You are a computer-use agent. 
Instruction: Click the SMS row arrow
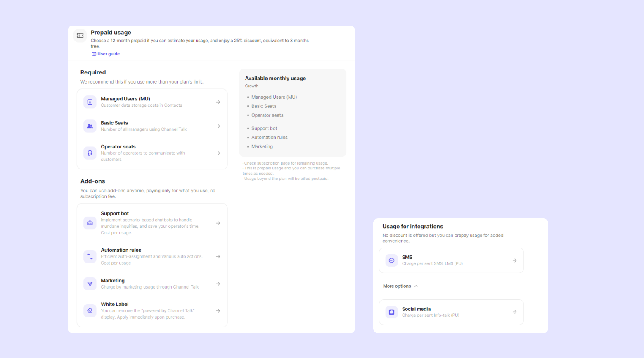coord(514,260)
